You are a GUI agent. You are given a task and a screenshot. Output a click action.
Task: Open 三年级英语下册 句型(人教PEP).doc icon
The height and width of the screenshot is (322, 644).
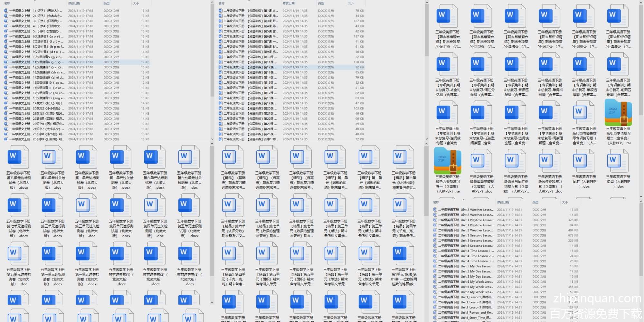coord(618,161)
